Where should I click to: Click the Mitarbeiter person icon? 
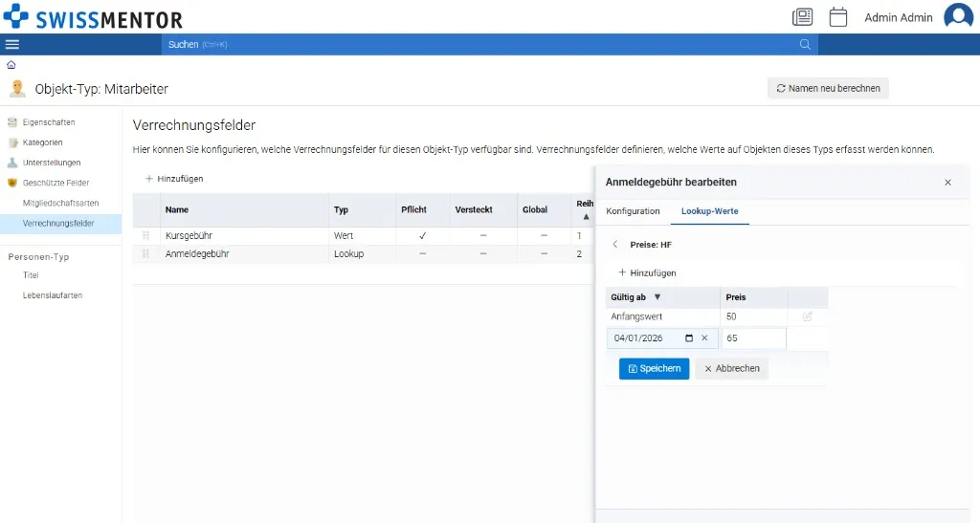click(x=17, y=89)
